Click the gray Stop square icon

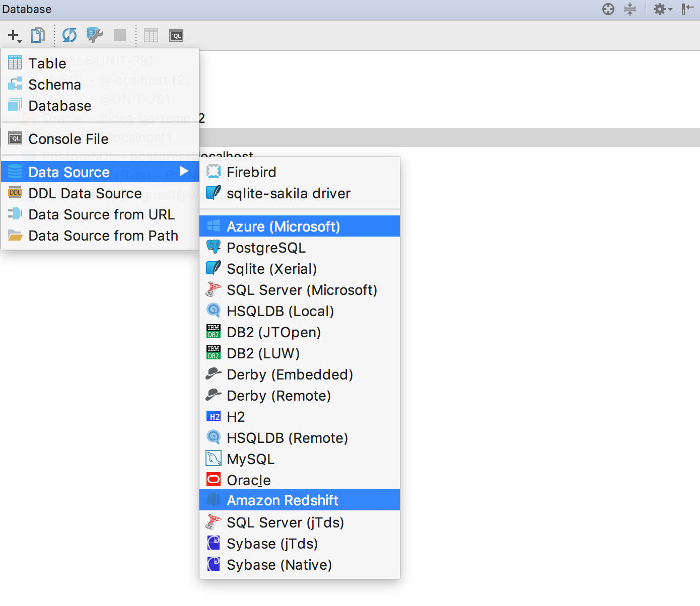(x=120, y=35)
